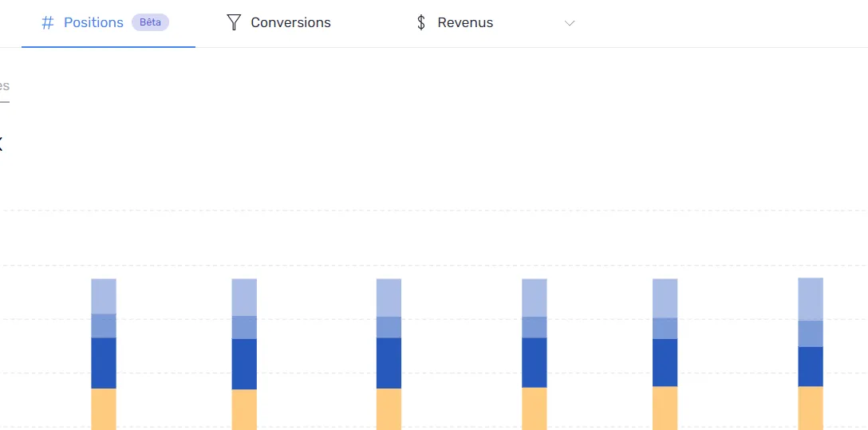
Task: Expand the chevron dropdown after Revenus
Action: coord(570,23)
